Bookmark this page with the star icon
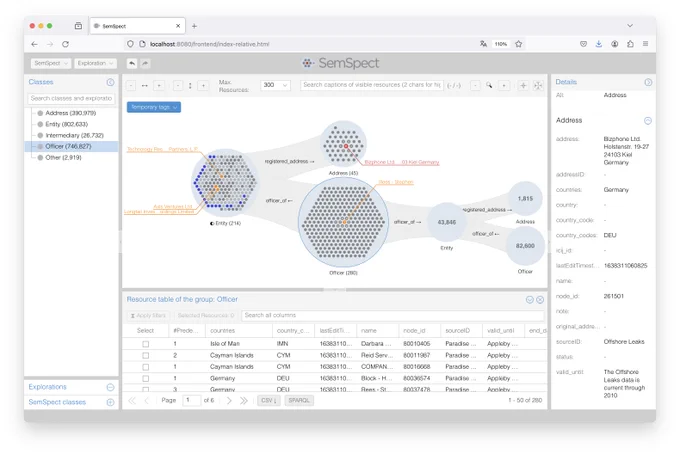The image size is (680, 454). pyautogui.click(x=519, y=44)
